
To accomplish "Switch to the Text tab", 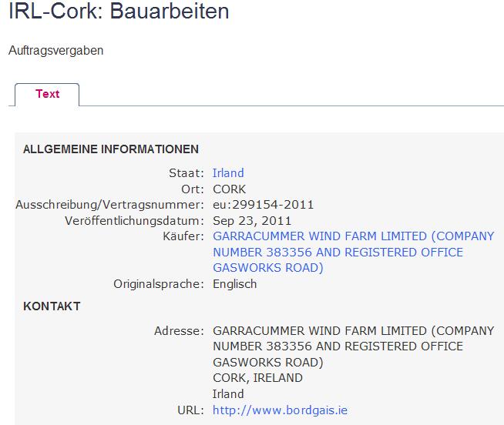I will (x=47, y=94).
